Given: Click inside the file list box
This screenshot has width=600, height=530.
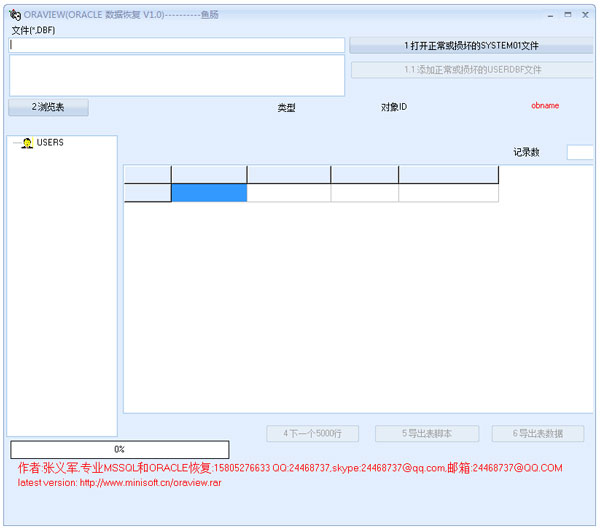Looking at the screenshot, I should pyautogui.click(x=177, y=75).
